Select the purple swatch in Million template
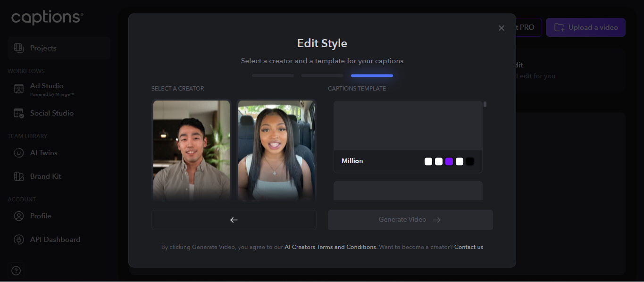The height and width of the screenshot is (282, 644). 449,161
